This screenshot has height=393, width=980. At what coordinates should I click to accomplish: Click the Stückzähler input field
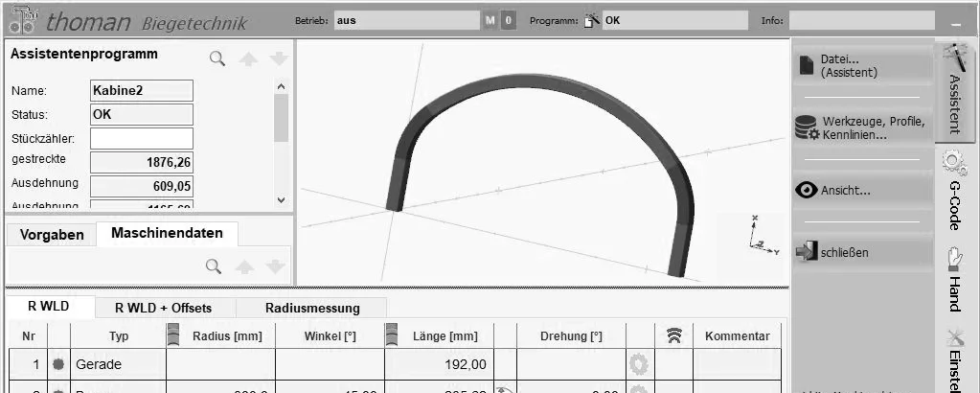[142, 138]
